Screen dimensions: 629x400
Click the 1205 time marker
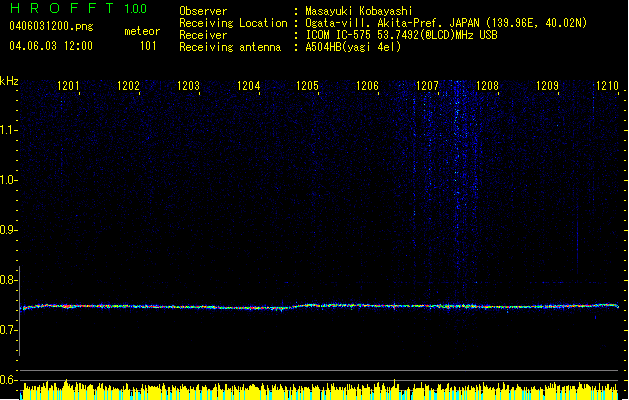tap(307, 86)
